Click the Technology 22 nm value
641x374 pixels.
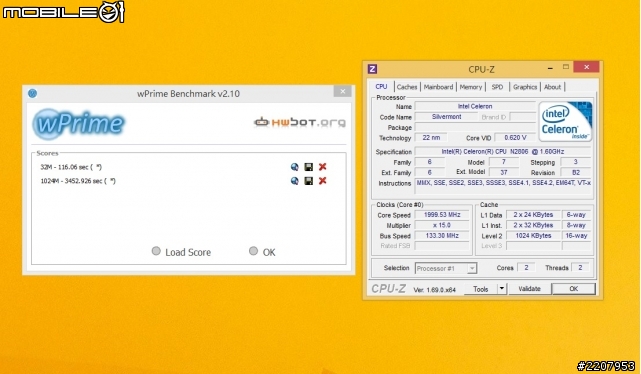432,138
